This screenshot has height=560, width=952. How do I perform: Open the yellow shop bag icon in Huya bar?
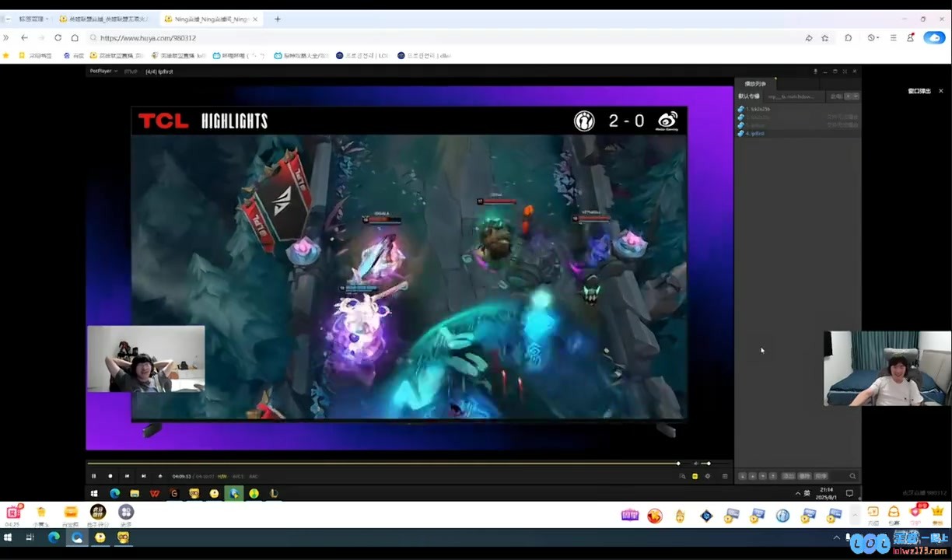pyautogui.click(x=41, y=512)
